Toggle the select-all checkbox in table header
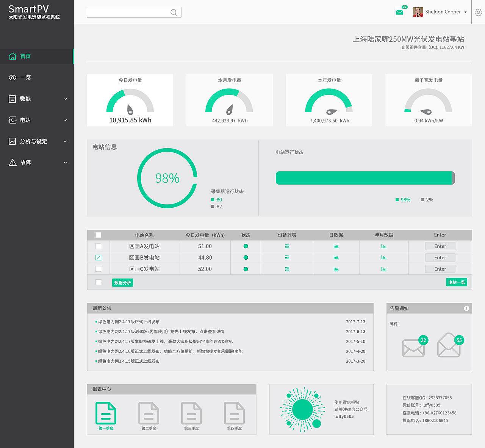Viewport: 485px width, 448px height. (98, 235)
